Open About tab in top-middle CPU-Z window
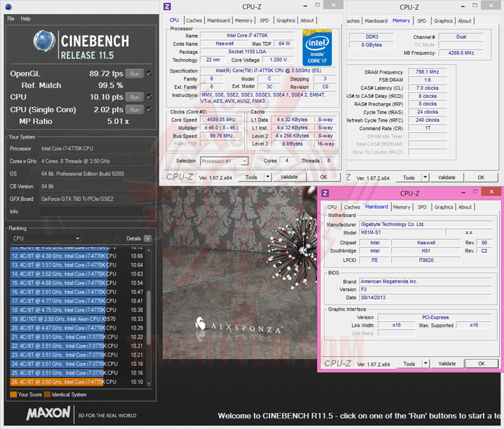The image size is (504, 429). click(x=307, y=20)
